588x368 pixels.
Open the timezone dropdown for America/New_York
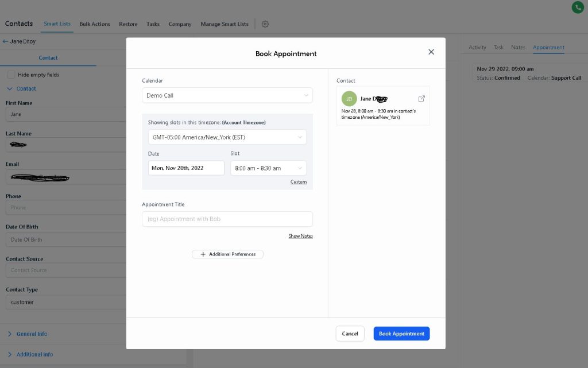(x=227, y=137)
